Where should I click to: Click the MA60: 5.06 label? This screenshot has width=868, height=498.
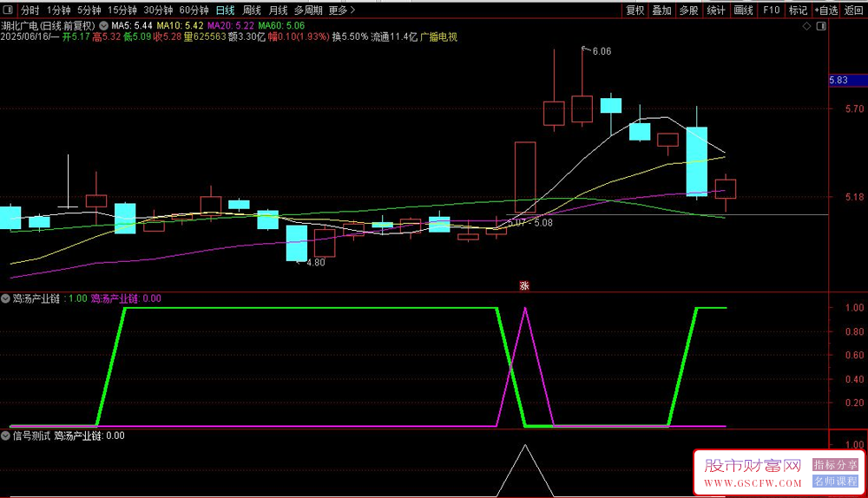pyautogui.click(x=281, y=25)
